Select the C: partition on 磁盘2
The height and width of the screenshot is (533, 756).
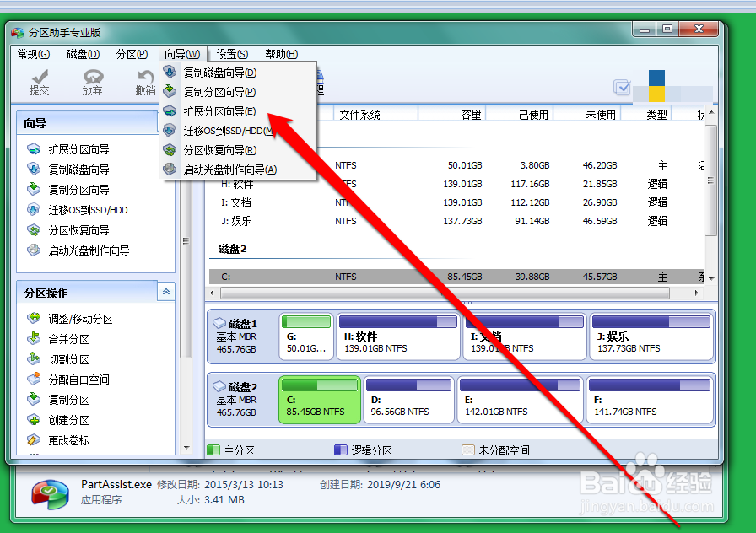pos(320,401)
